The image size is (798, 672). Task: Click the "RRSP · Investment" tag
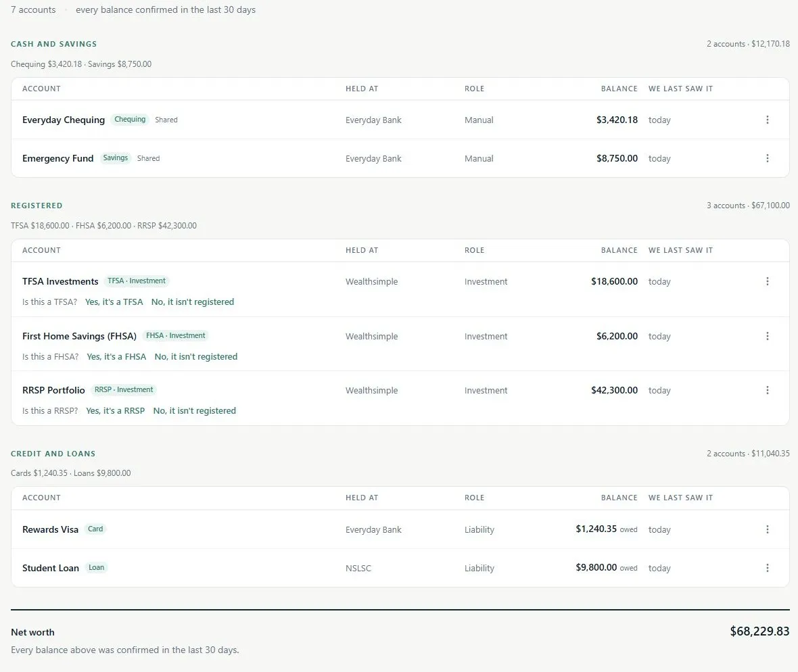[124, 389]
